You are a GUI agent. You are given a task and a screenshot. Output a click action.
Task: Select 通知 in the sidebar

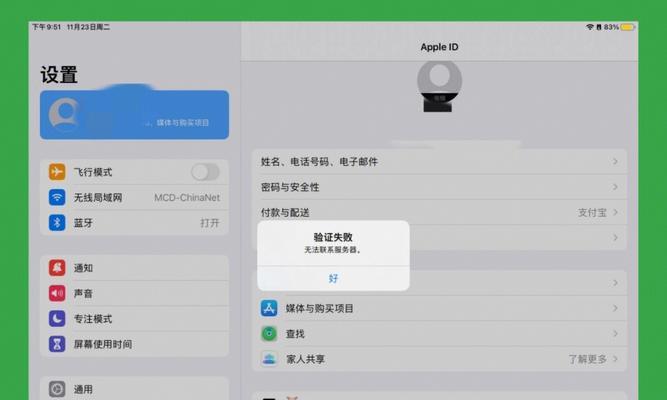(134, 268)
